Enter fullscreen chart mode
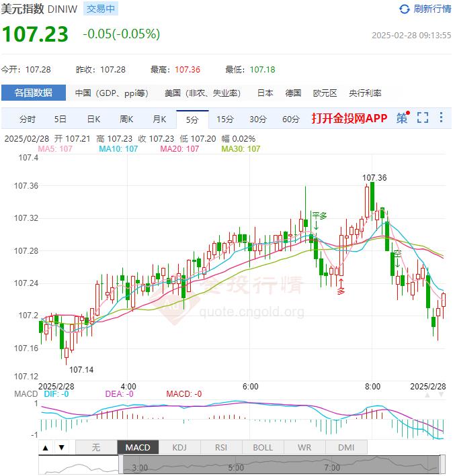 [423, 118]
